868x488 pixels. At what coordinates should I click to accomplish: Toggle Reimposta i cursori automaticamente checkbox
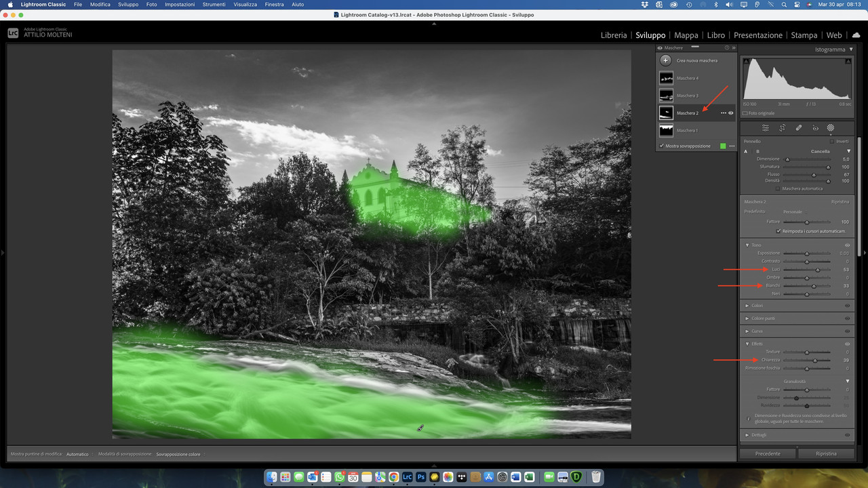pos(778,231)
